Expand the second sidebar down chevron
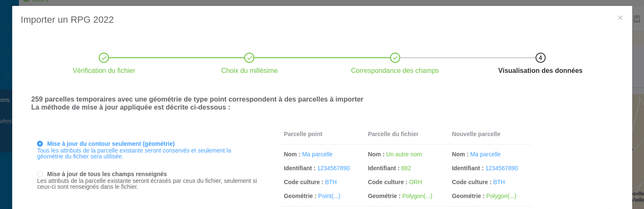644x209 pixels. click(x=8, y=54)
